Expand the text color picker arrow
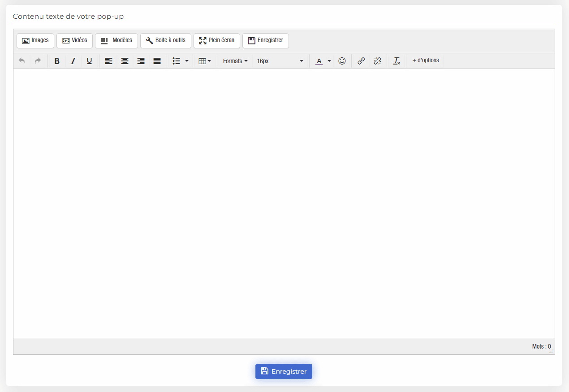This screenshot has width=569, height=392. [x=329, y=61]
